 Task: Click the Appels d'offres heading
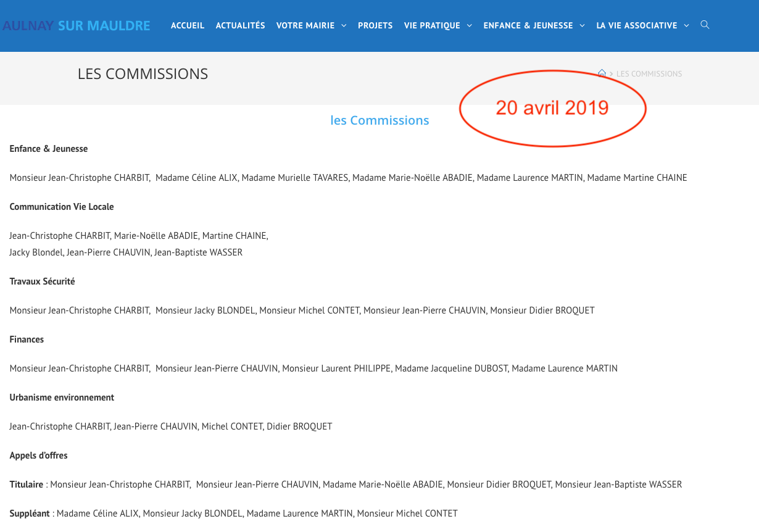[38, 455]
